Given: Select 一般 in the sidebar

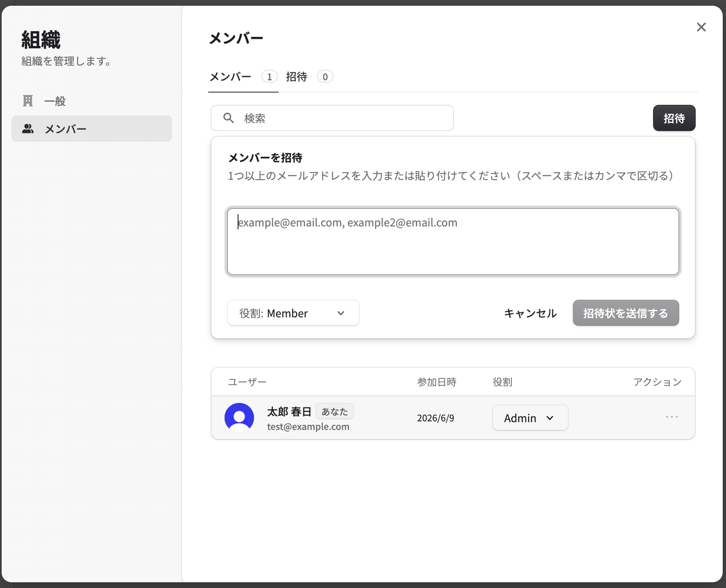Looking at the screenshot, I should coord(92,101).
